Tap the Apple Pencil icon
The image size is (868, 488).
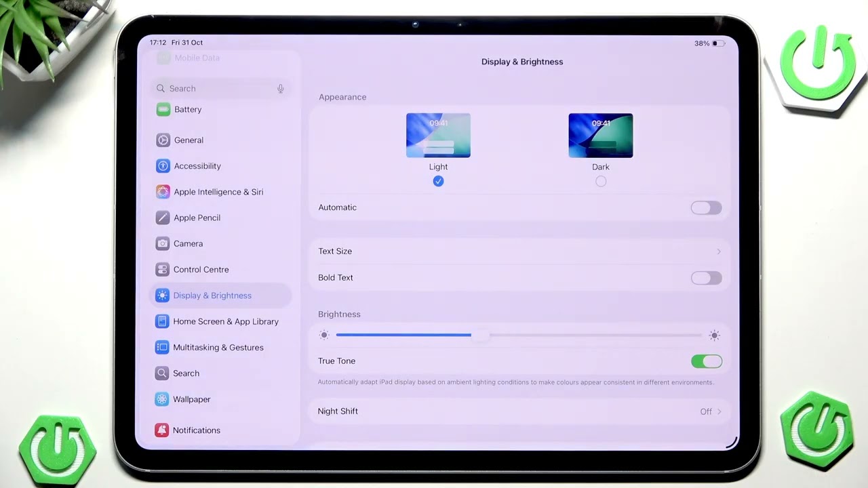(x=163, y=218)
